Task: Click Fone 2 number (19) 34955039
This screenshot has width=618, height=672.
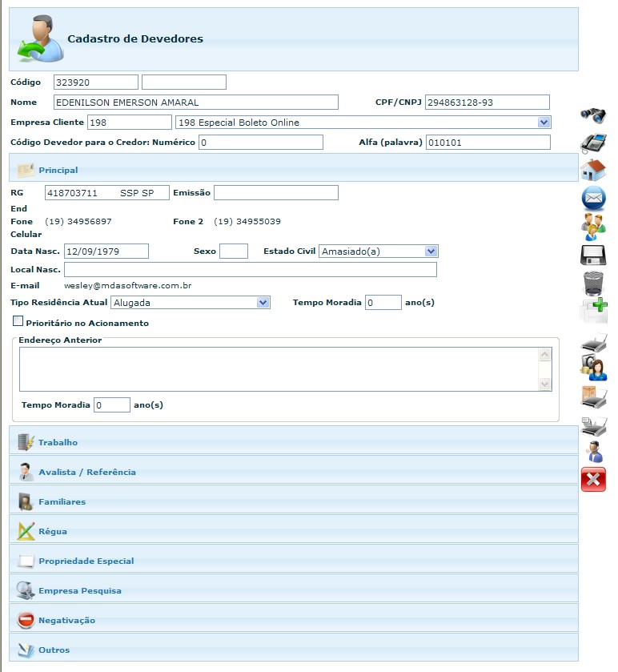Action: [247, 222]
